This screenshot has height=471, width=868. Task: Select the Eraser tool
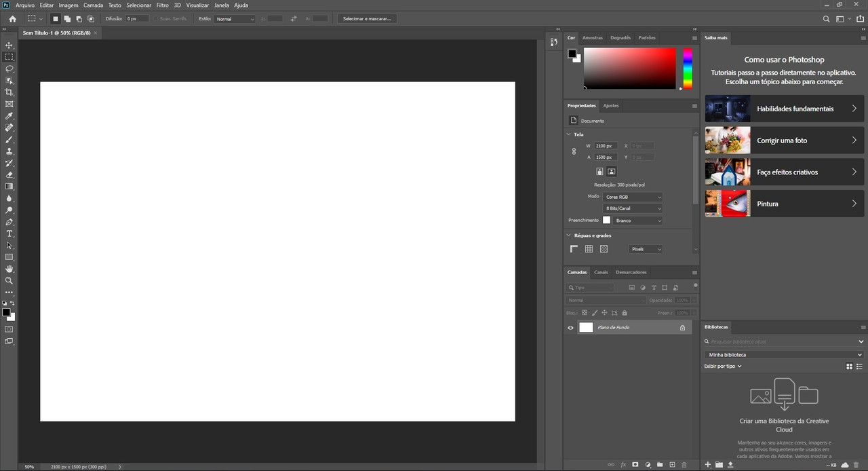9,174
